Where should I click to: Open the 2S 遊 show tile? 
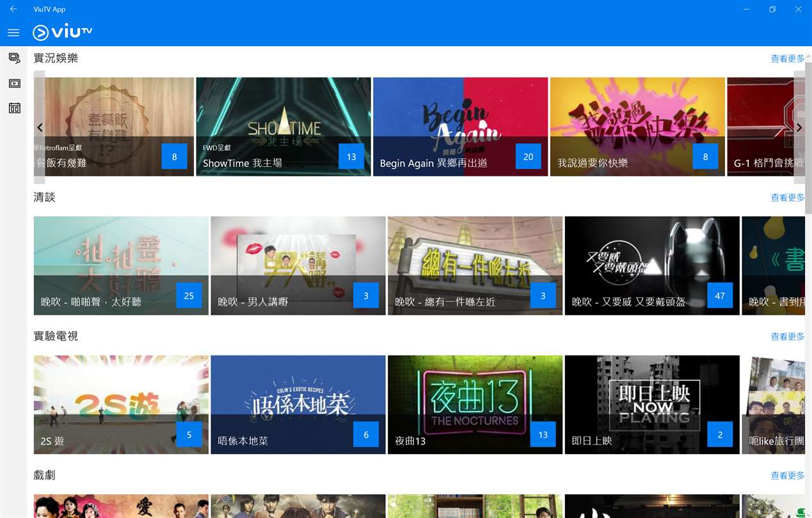(x=121, y=405)
